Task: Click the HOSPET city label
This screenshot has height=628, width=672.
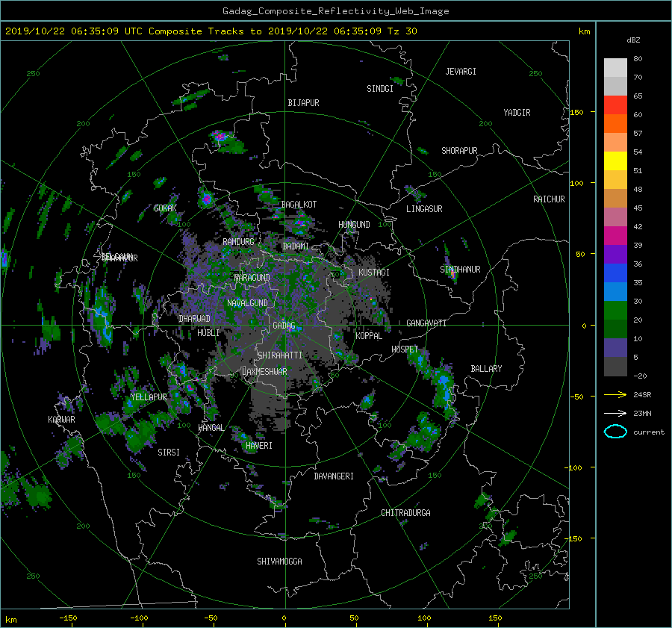Action: [405, 349]
